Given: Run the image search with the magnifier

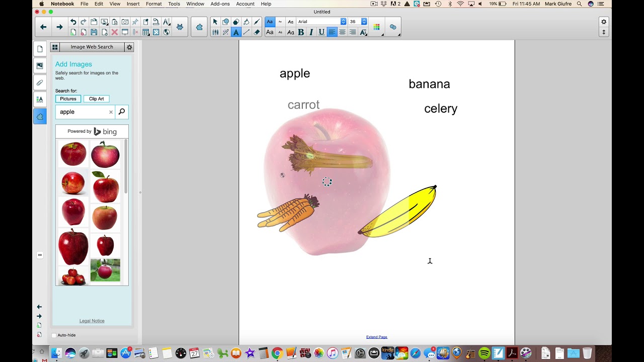Looking at the screenshot, I should [x=122, y=112].
